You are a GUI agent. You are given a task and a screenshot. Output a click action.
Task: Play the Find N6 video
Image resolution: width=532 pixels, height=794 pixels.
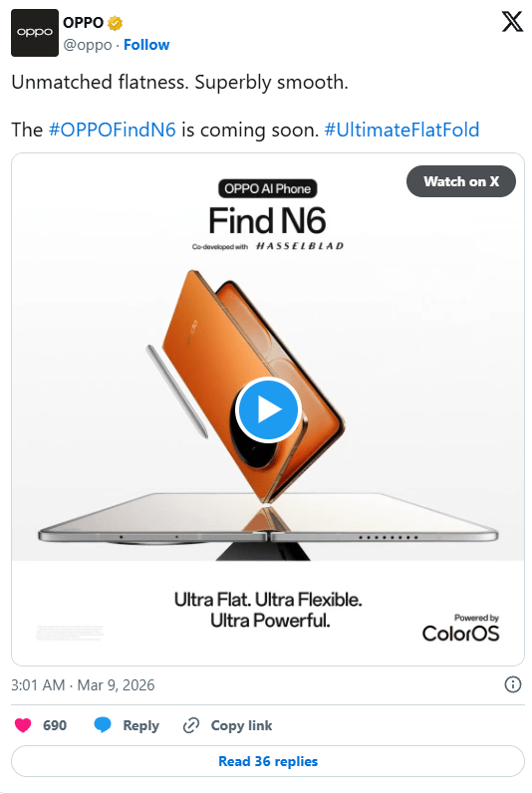click(x=268, y=409)
